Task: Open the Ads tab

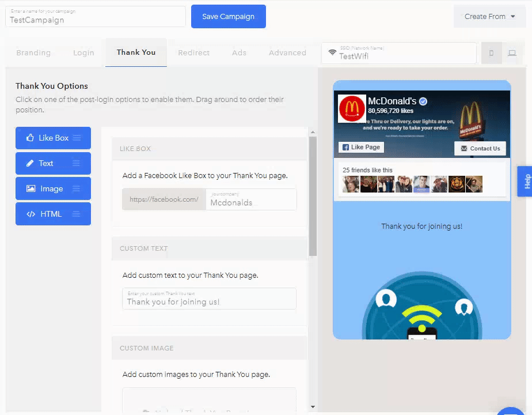Action: (x=239, y=52)
